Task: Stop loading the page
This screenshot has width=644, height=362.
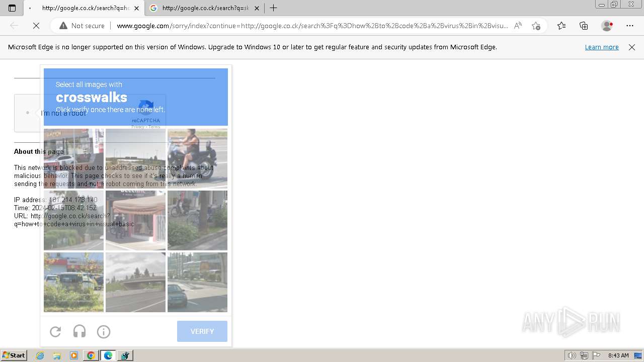Action: click(x=36, y=26)
